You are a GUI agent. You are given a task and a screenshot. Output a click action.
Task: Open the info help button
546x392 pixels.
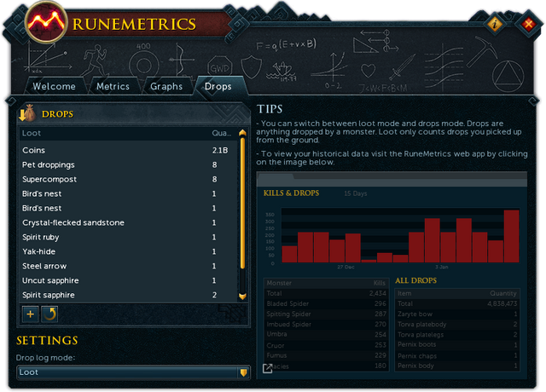click(x=495, y=24)
